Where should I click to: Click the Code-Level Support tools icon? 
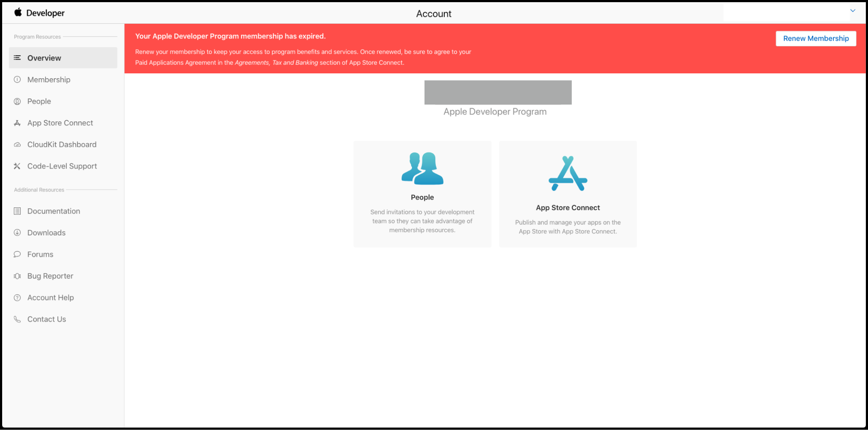point(17,166)
